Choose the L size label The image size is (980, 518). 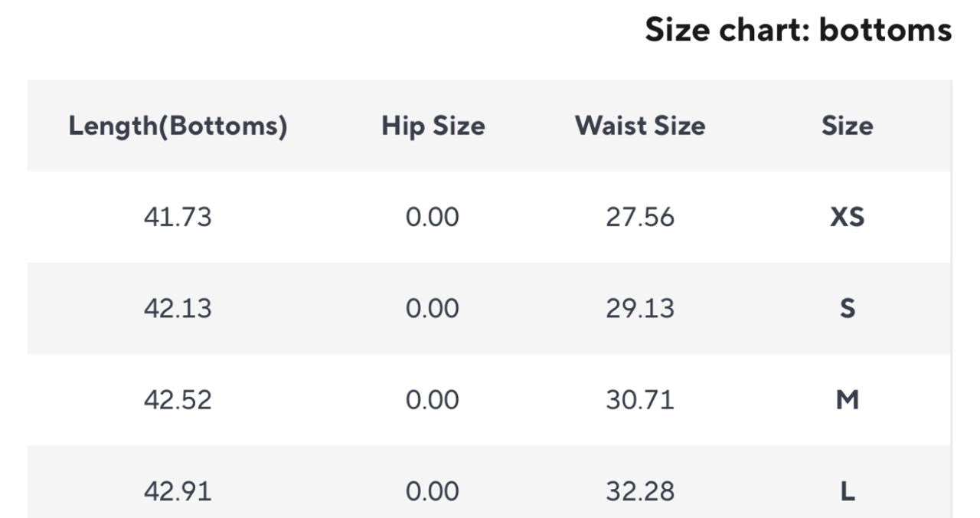[x=847, y=490]
